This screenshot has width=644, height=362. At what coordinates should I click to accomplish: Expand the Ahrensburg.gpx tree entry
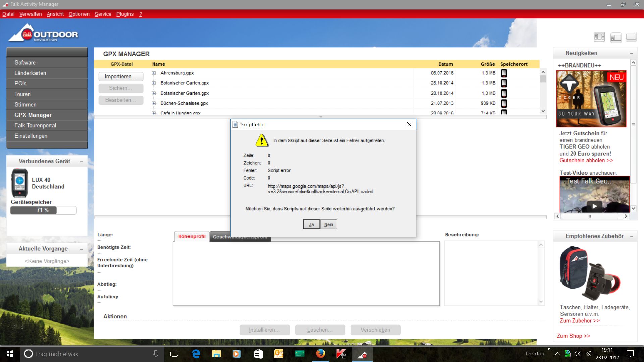coord(154,73)
